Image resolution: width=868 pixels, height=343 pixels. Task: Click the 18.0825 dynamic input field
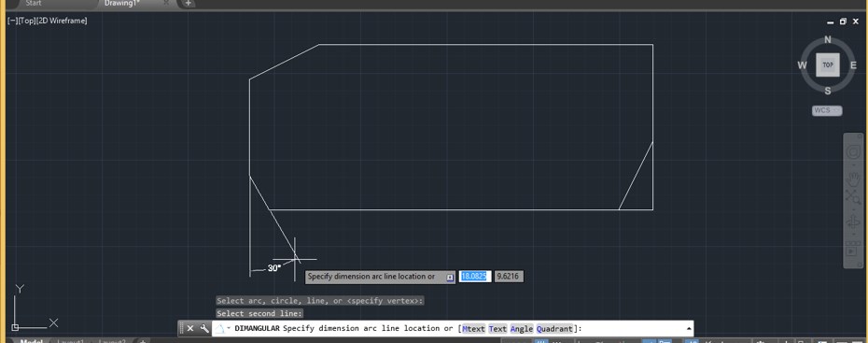coord(475,276)
